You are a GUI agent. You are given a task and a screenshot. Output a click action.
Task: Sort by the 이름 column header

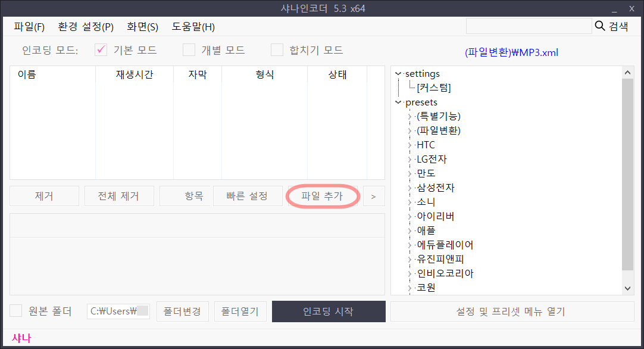click(52, 74)
